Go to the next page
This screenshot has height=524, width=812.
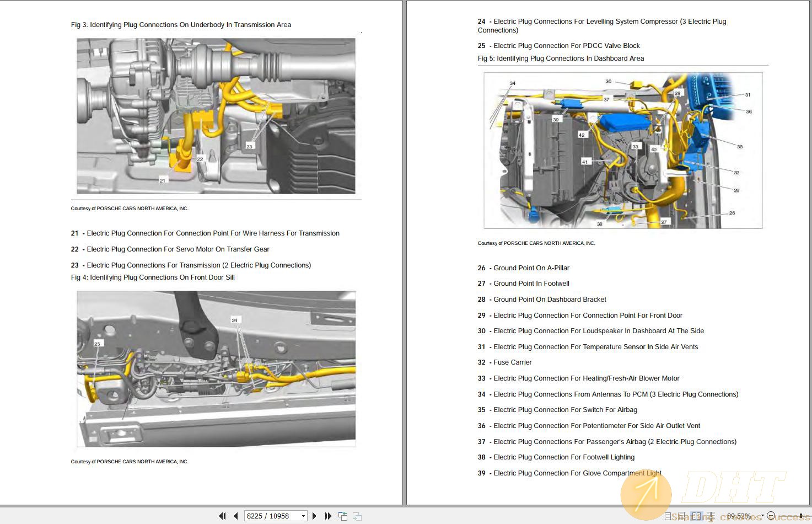pos(314,516)
